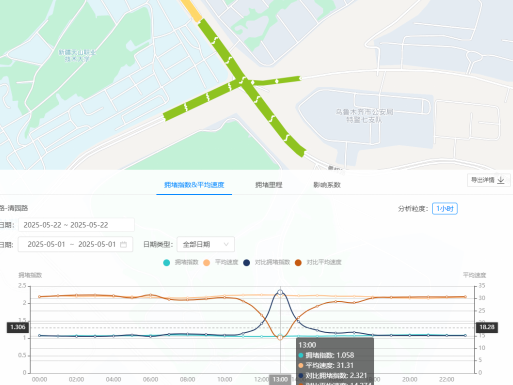Click the 新疆天山职业技术大学 map label
This screenshot has width=513, height=385.
(77, 56)
